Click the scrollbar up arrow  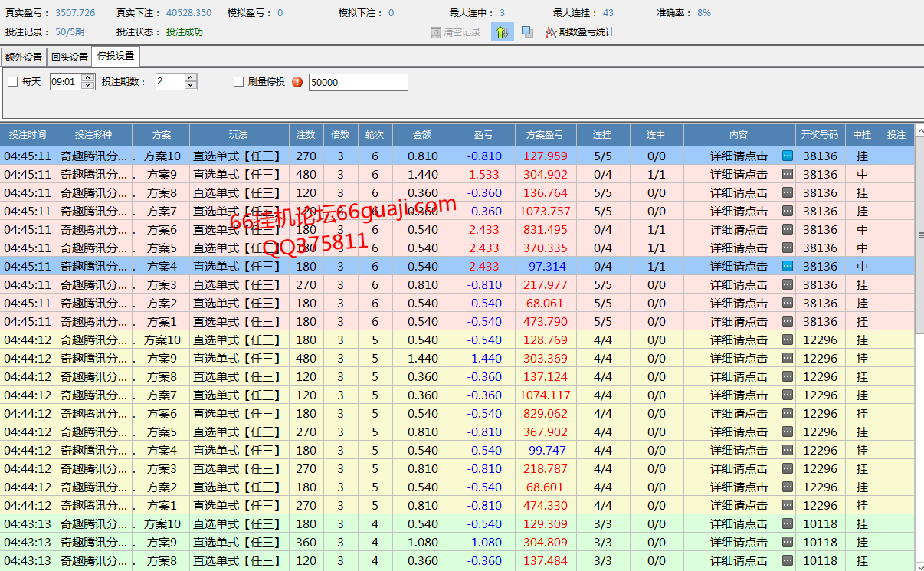(x=919, y=129)
